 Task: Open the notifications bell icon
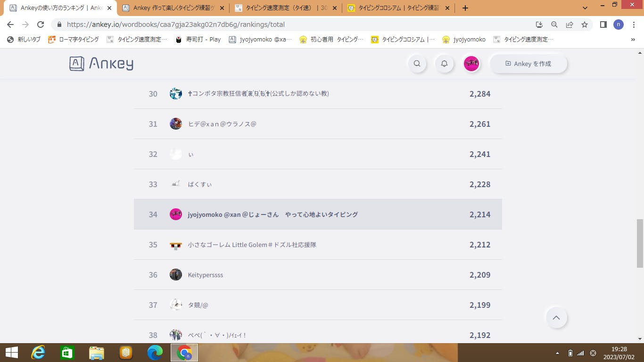444,64
